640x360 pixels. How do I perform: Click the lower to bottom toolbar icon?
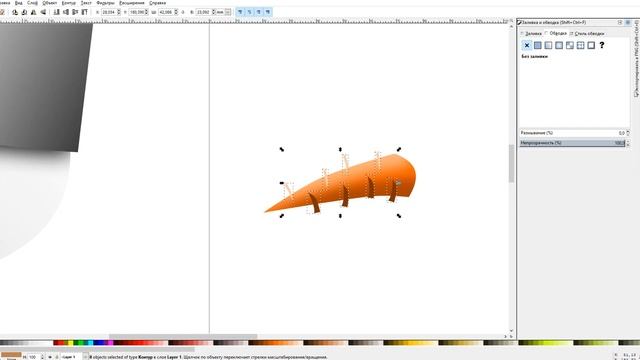point(56,12)
